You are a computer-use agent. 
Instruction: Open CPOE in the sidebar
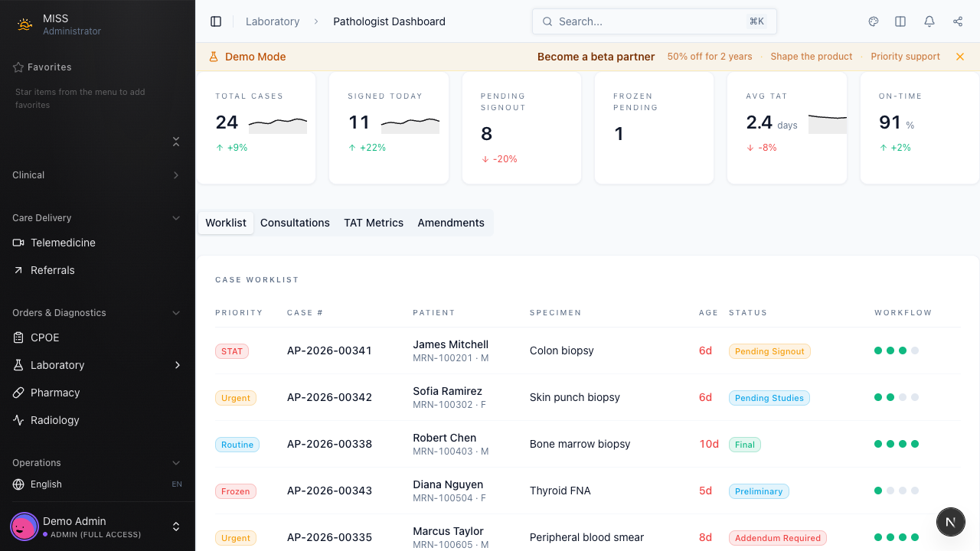coord(44,337)
